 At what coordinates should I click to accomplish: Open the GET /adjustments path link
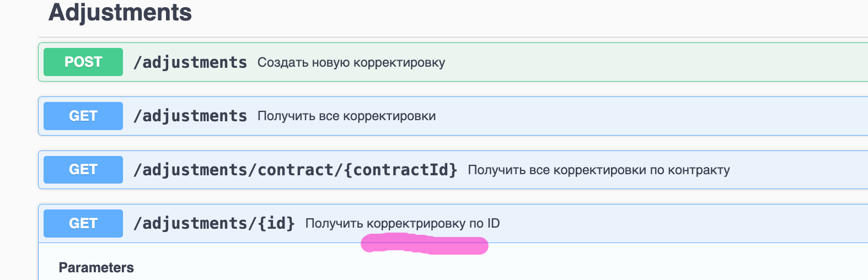[190, 116]
